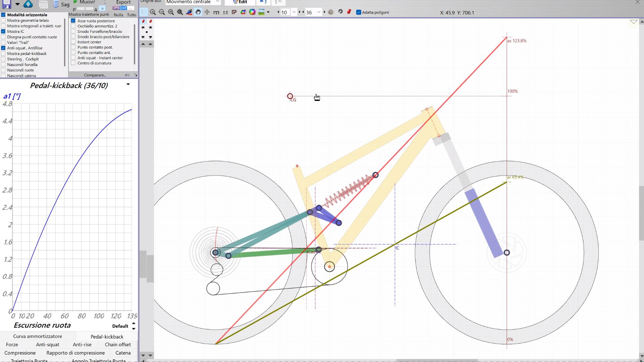This screenshot has width=644, height=362.
Task: Click the blue cloud upload icon
Action: (x=28, y=4)
